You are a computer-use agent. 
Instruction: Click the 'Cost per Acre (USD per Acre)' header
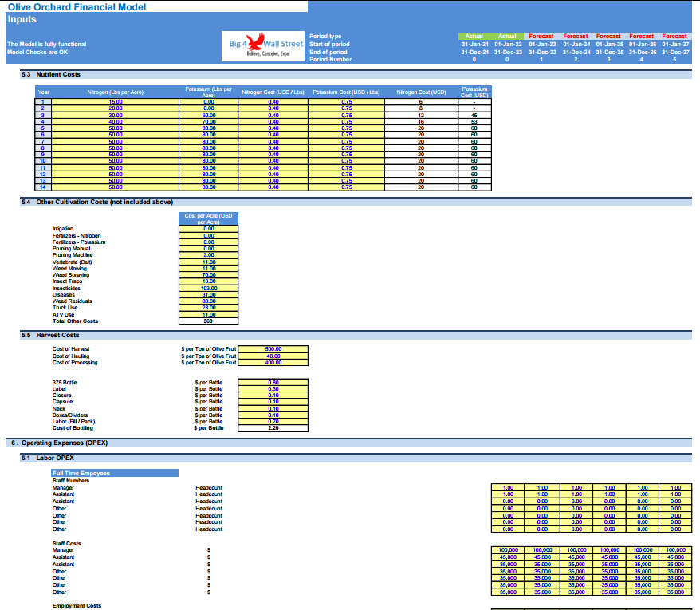(208, 218)
